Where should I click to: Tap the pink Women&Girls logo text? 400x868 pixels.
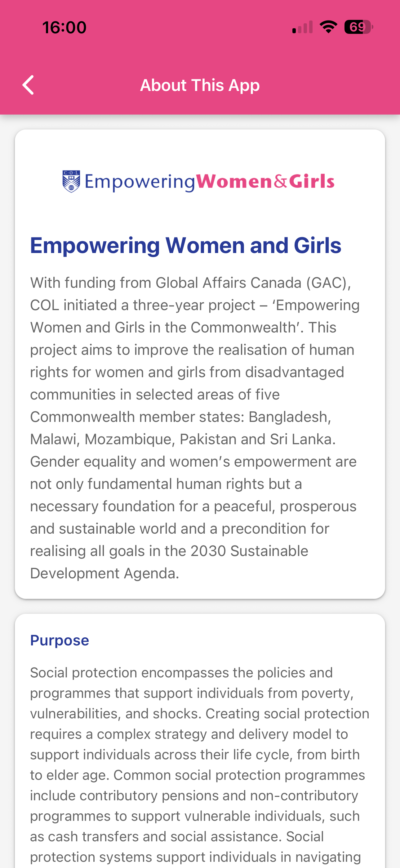[x=265, y=181]
